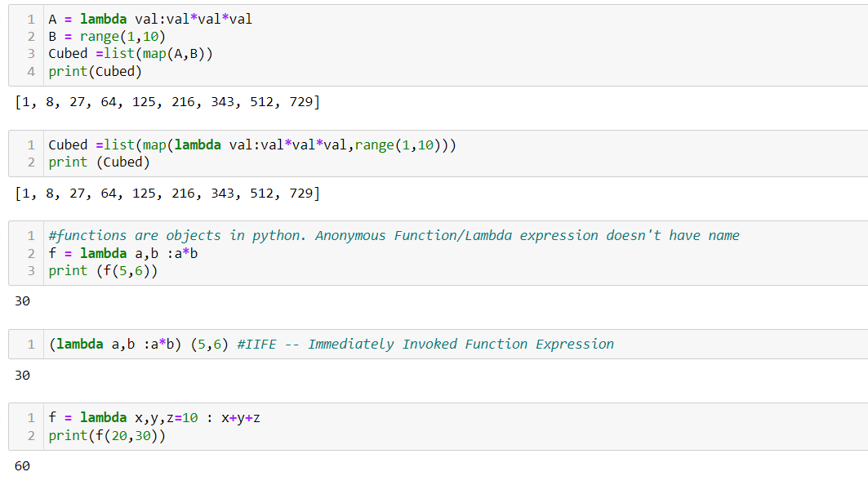Click the lambda x,y,z=10 line

pos(154,418)
